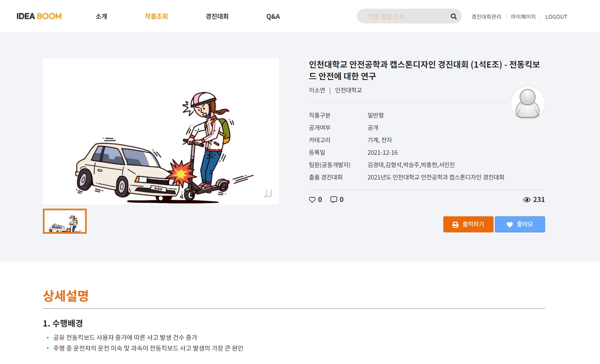This screenshot has height=364, width=600.
Task: Click the main scooter collision image
Action: [x=161, y=131]
